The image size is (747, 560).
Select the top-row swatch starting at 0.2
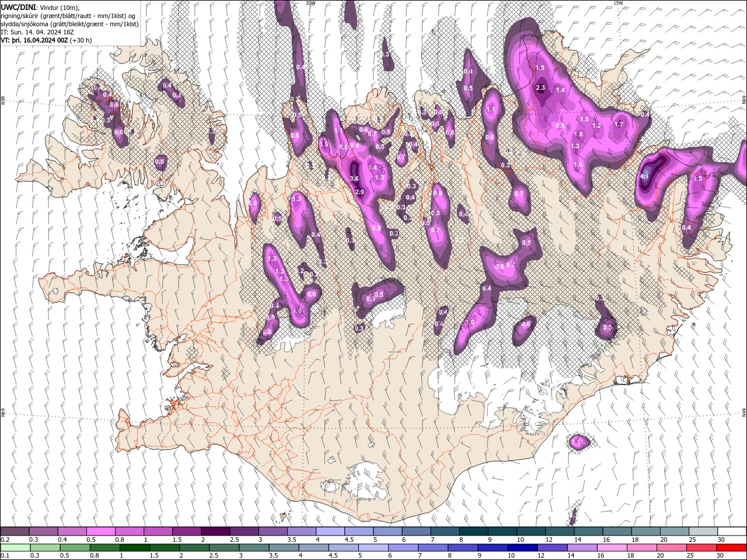[15, 531]
